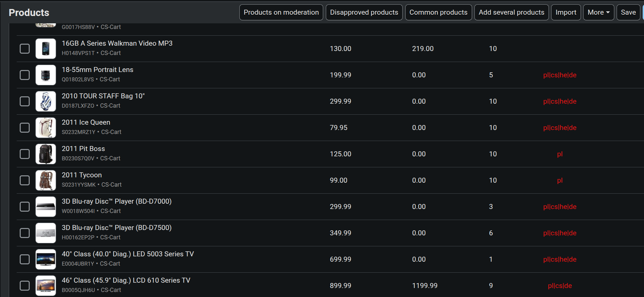Click the 2011 Pit Boss backpack thumbnail

pos(46,154)
